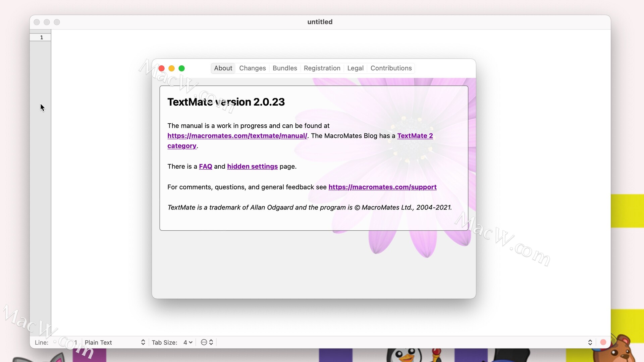Click the macromates.com/support URL link
Image resolution: width=644 pixels, height=362 pixels.
click(x=382, y=187)
